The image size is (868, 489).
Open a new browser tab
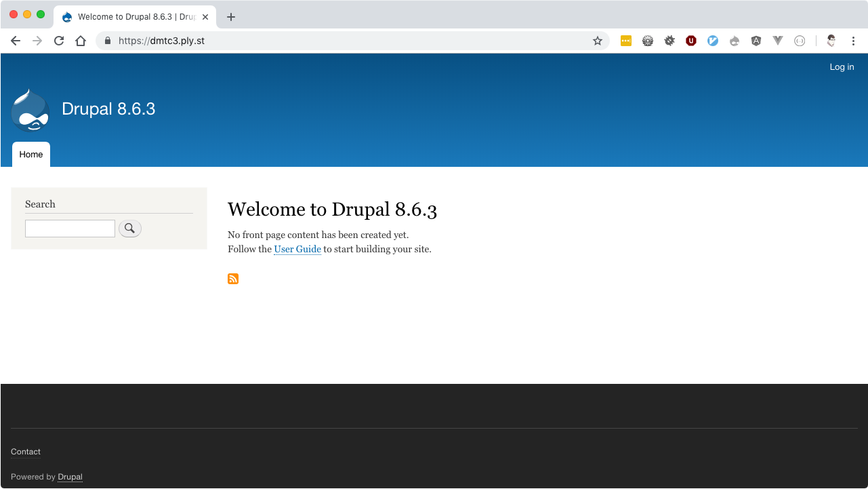pyautogui.click(x=231, y=17)
